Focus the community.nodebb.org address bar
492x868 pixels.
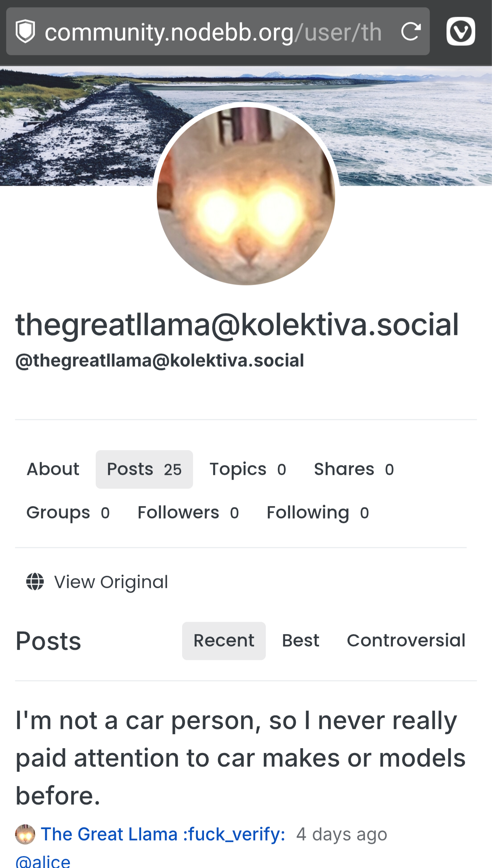click(212, 32)
